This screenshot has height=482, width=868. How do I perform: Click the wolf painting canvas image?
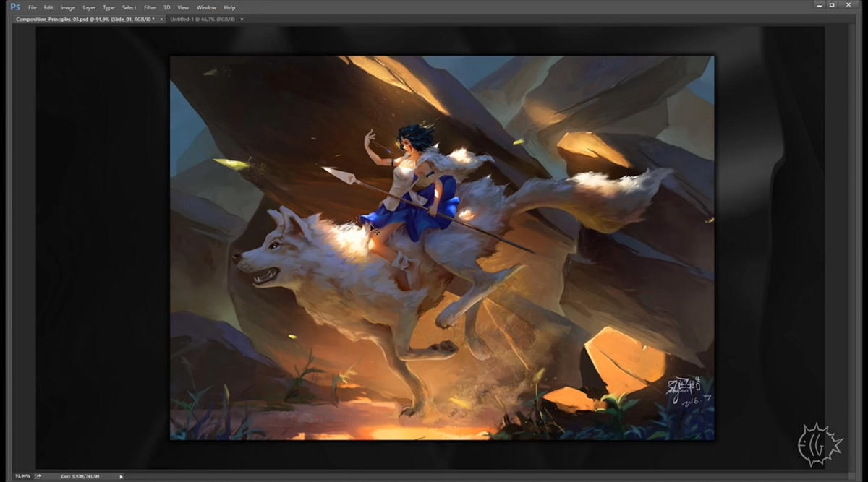(442, 247)
